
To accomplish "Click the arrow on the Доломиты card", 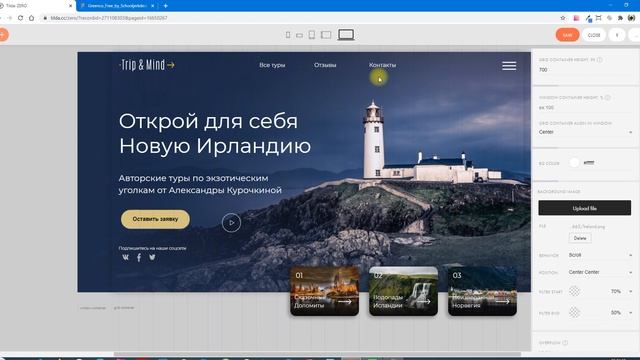I will (x=344, y=302).
